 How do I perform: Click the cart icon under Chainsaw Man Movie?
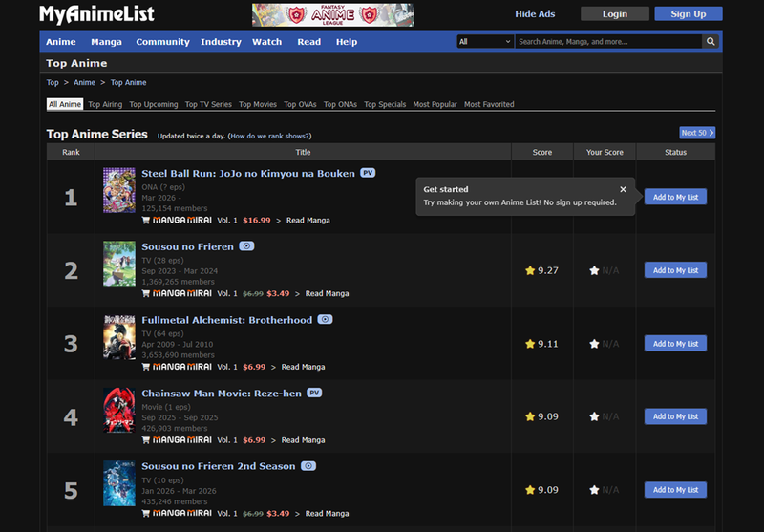coord(146,440)
